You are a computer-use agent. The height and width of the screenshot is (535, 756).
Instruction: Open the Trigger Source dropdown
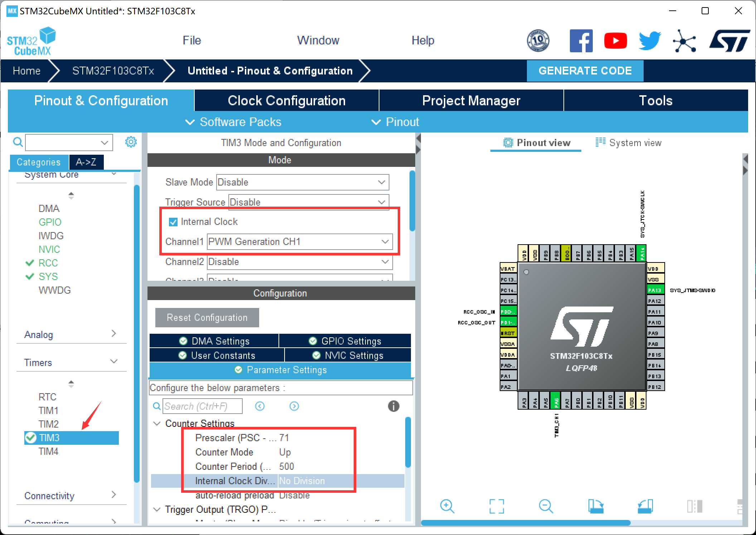309,202
